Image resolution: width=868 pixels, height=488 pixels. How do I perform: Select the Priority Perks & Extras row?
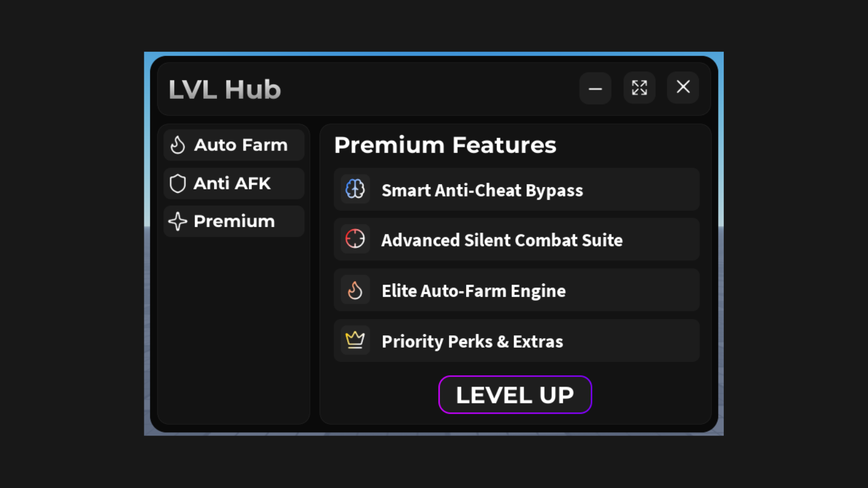516,340
